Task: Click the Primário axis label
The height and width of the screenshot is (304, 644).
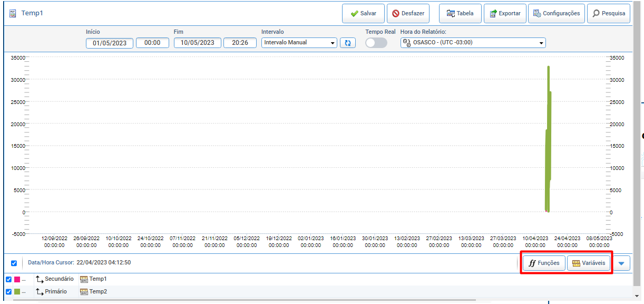Action: point(56,291)
